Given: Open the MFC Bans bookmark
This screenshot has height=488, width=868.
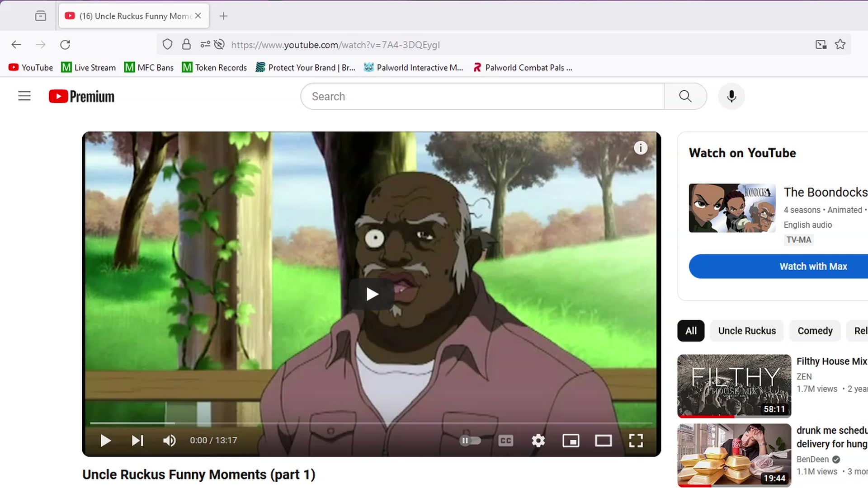Looking at the screenshot, I should [x=149, y=67].
